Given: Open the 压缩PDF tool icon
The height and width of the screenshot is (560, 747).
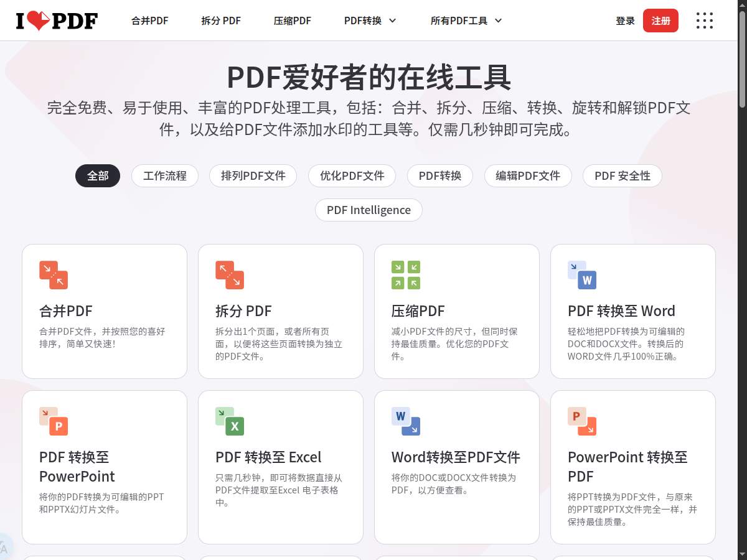Looking at the screenshot, I should [x=406, y=274].
